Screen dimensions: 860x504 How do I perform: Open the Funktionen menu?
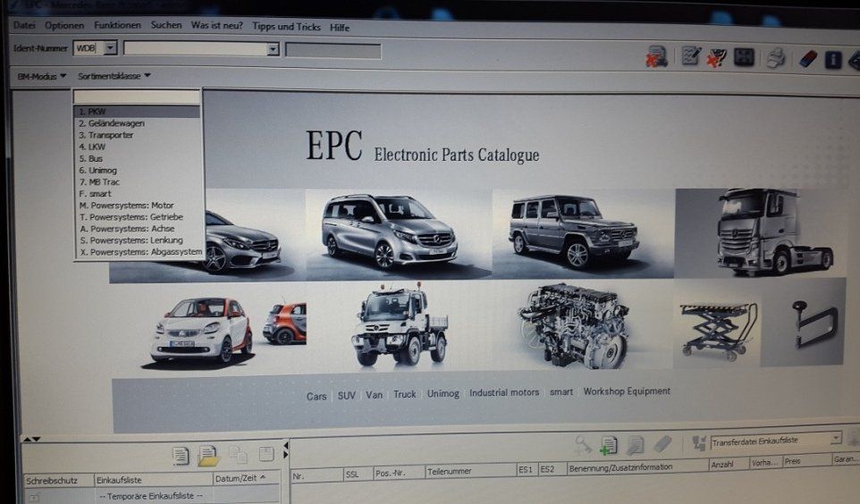pos(116,27)
